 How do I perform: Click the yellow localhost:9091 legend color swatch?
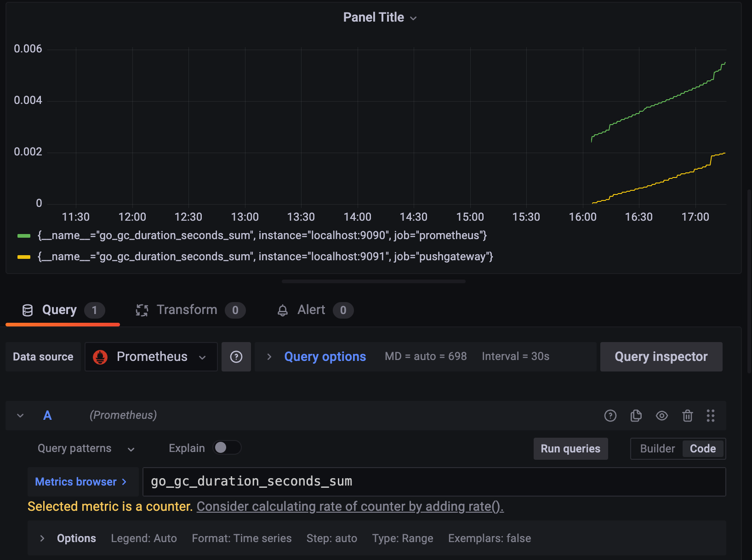[x=23, y=257]
